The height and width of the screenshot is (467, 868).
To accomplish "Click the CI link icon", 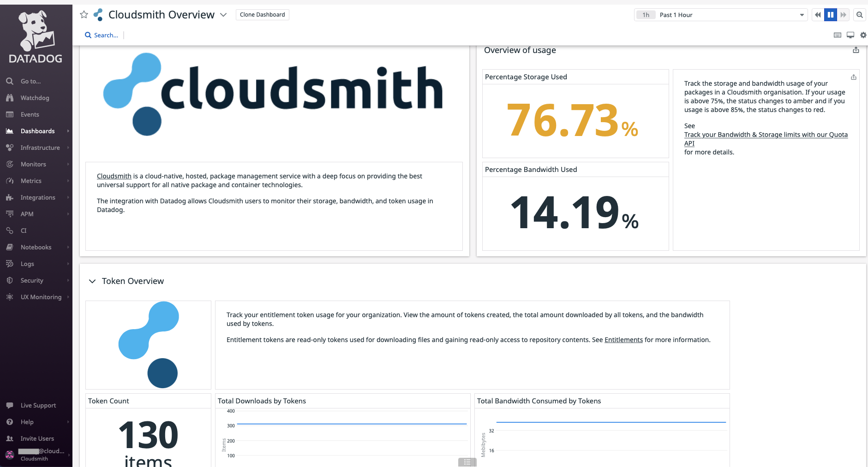I will coord(10,231).
